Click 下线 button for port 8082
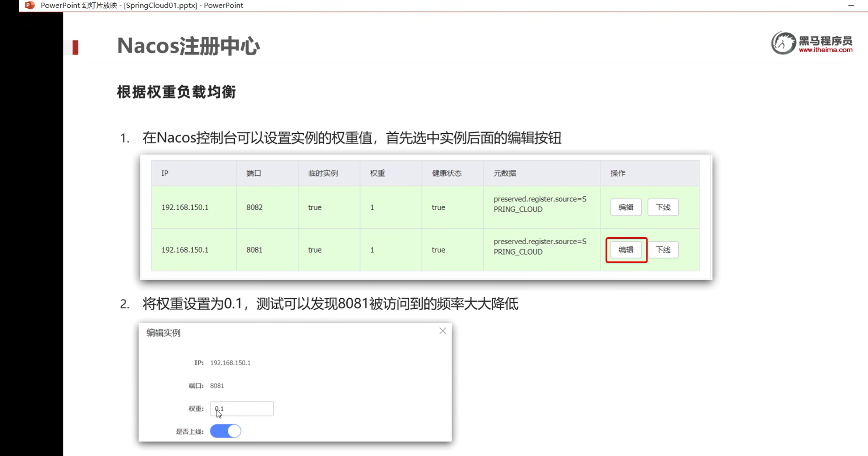 click(x=663, y=207)
